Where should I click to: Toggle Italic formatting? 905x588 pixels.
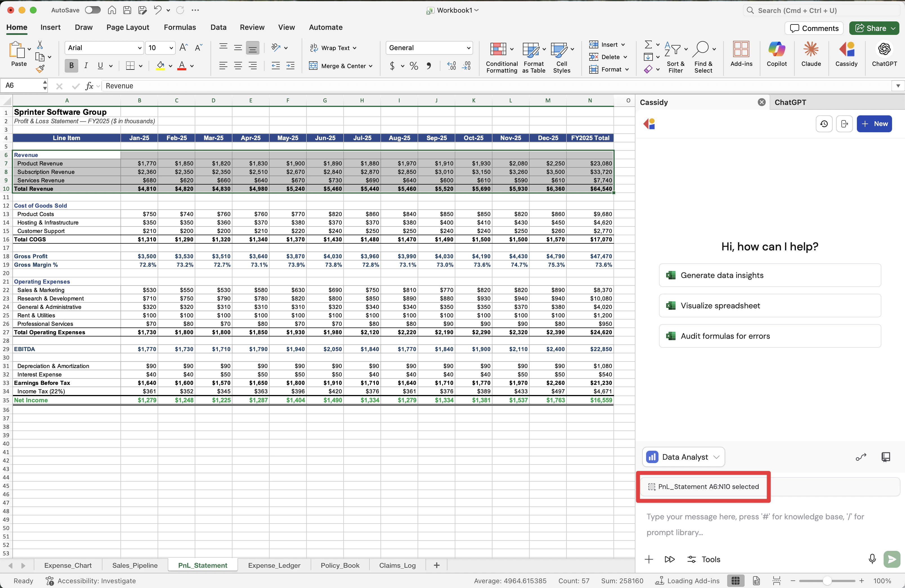tap(86, 66)
